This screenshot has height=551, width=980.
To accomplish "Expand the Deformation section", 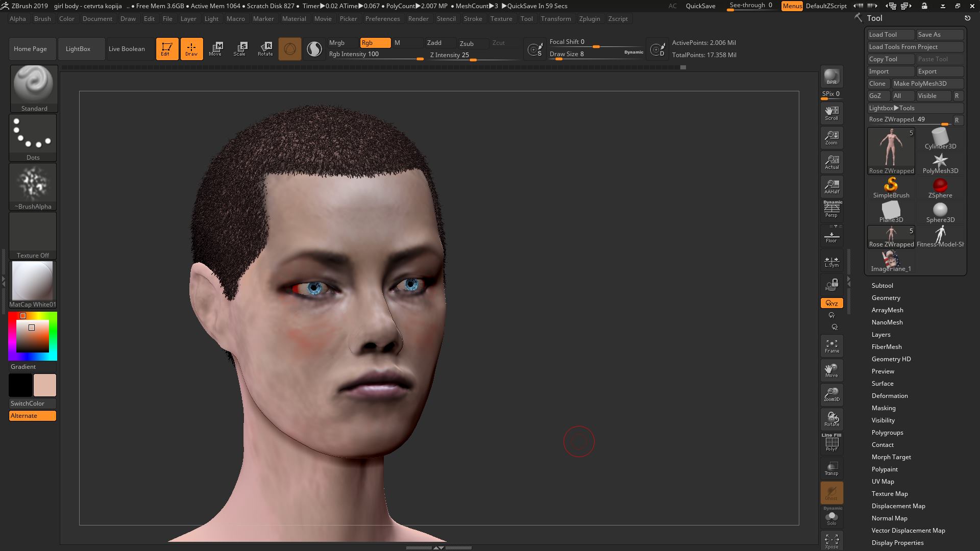I will click(889, 396).
